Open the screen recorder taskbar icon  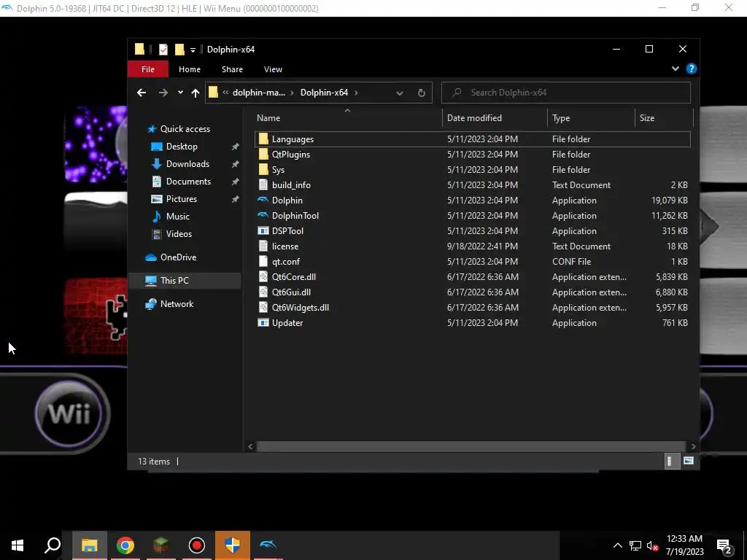pos(197,545)
